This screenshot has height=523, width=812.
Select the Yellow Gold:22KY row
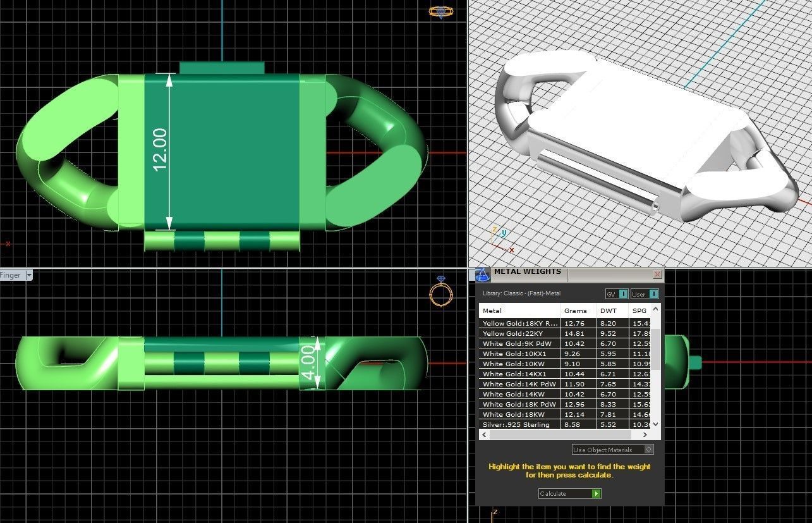(x=565, y=334)
